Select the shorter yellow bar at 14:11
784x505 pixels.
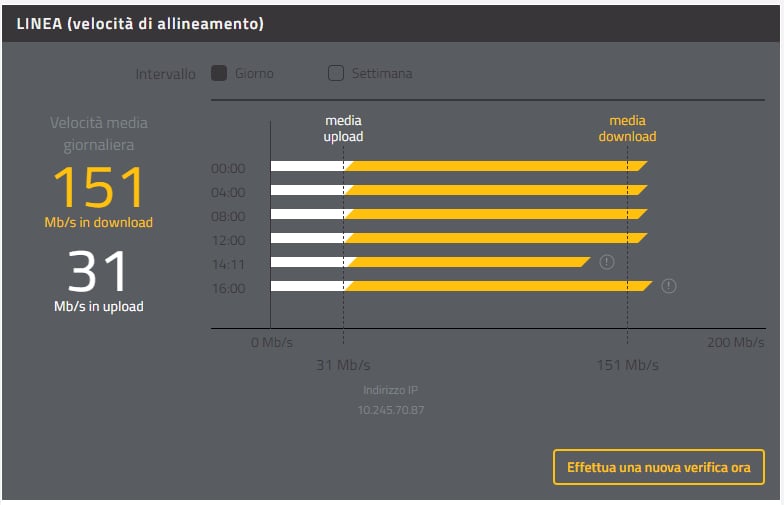click(x=467, y=262)
